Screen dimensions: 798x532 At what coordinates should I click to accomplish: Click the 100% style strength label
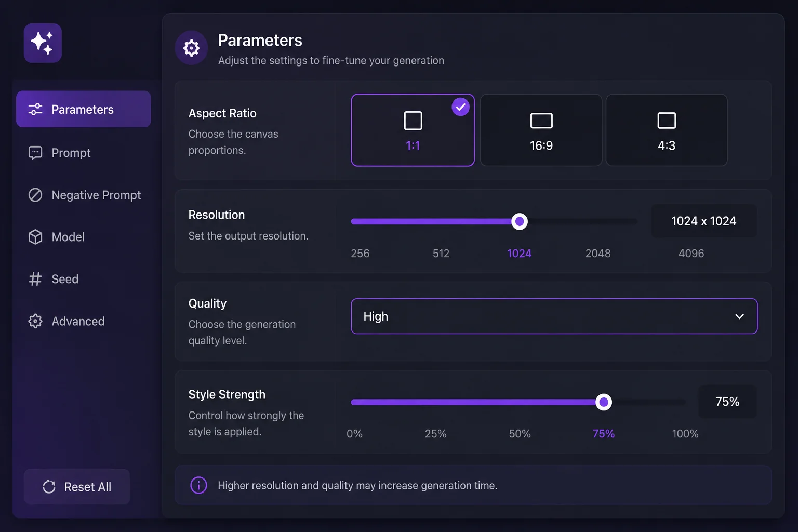click(x=685, y=434)
